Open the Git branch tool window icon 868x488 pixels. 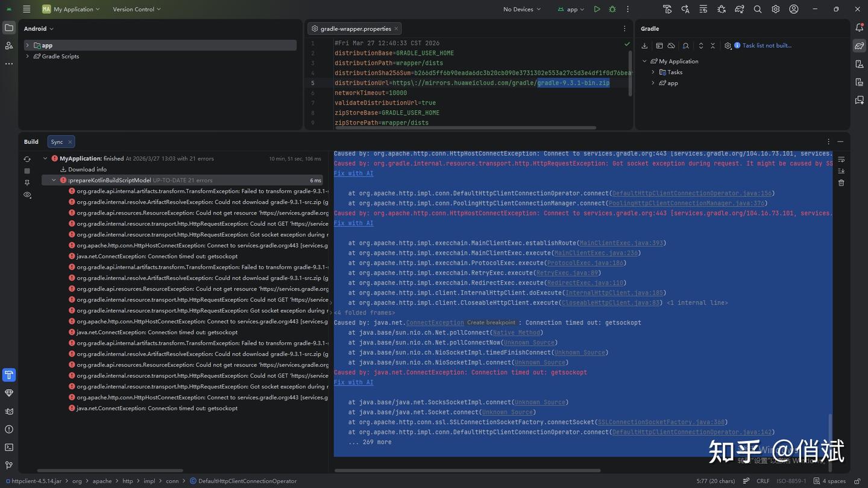click(x=9, y=465)
